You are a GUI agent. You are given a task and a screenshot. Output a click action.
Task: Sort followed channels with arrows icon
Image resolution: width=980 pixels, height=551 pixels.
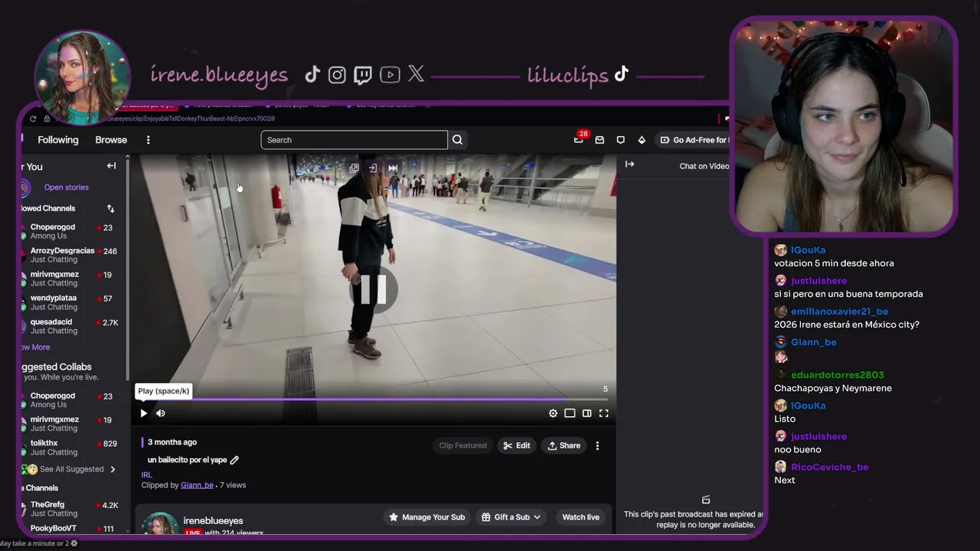[x=110, y=208]
